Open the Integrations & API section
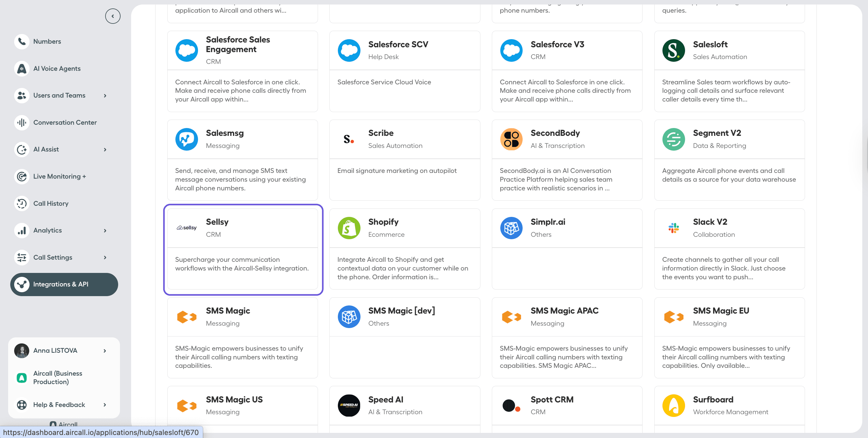Screen dimensions: 868x438 coord(64,284)
